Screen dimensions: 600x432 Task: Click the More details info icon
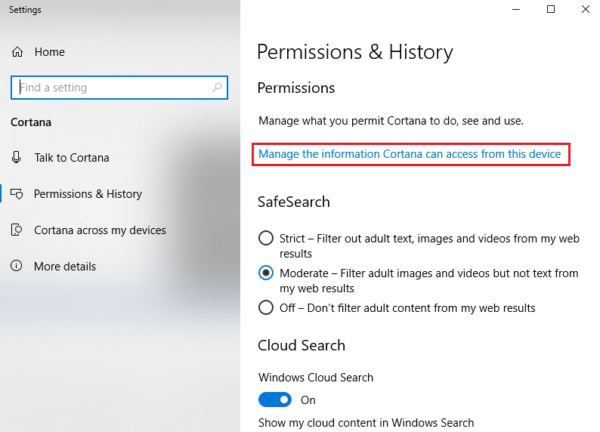pyautogui.click(x=16, y=266)
